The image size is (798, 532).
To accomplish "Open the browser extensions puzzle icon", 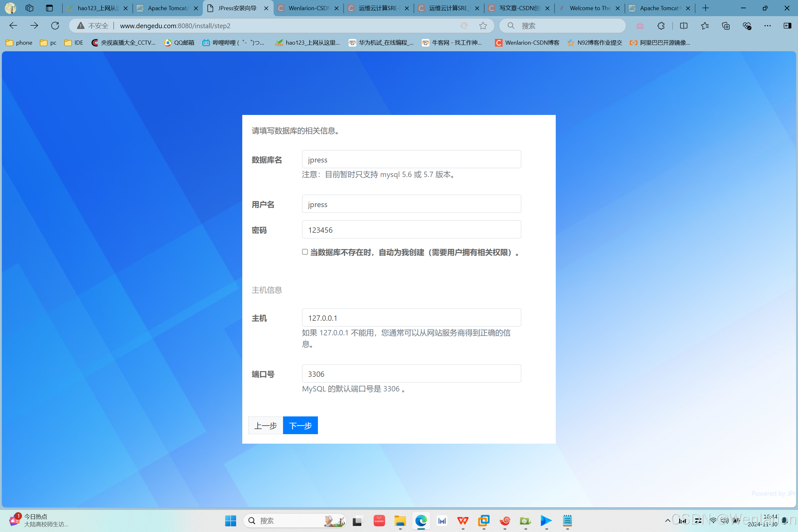I will pos(661,26).
